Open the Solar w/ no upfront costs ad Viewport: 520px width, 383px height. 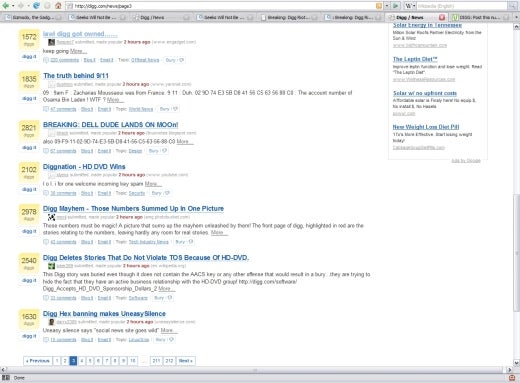pyautogui.click(x=425, y=93)
